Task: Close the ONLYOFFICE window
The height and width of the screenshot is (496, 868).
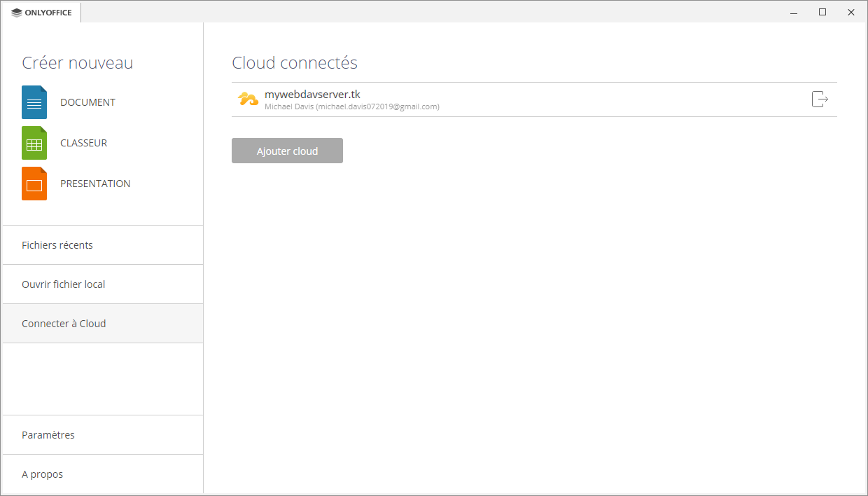Action: (851, 12)
